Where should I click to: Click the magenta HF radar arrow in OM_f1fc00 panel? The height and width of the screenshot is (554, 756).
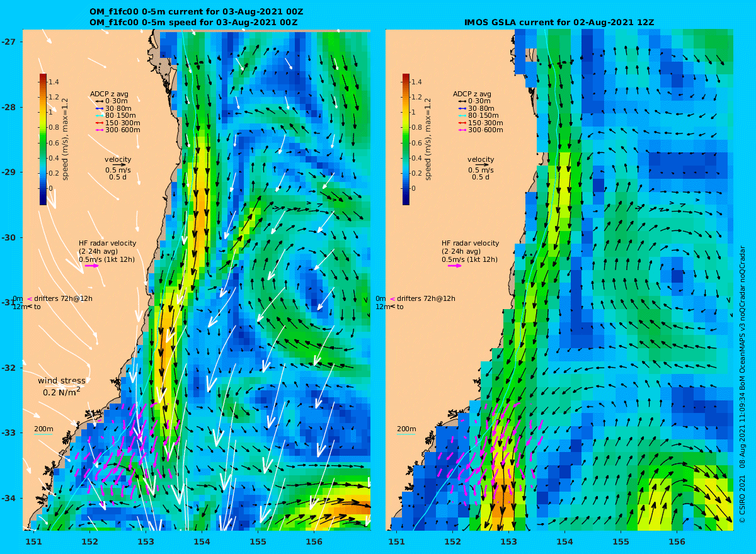pos(92,266)
